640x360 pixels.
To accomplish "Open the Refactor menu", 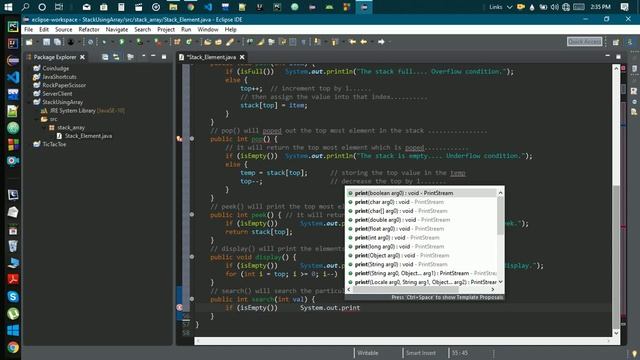I will click(x=89, y=29).
